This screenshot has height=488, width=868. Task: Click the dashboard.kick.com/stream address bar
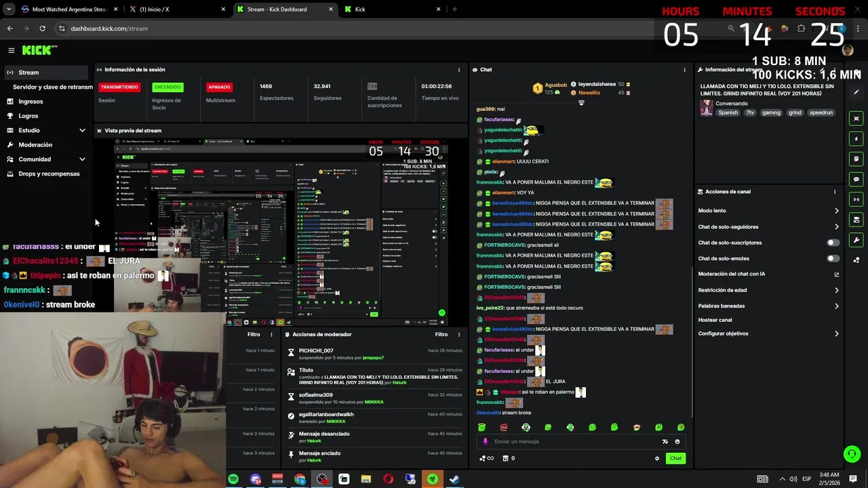pos(108,28)
